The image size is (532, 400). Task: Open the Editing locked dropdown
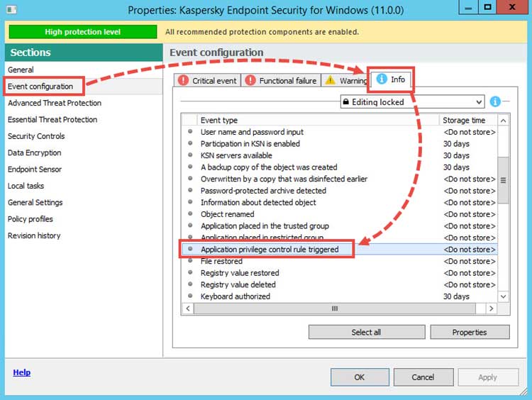(412, 102)
